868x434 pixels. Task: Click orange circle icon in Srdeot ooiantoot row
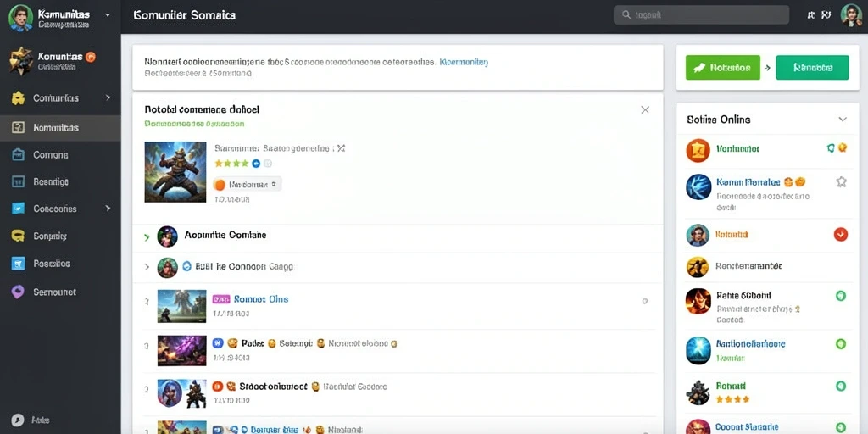[x=218, y=387]
